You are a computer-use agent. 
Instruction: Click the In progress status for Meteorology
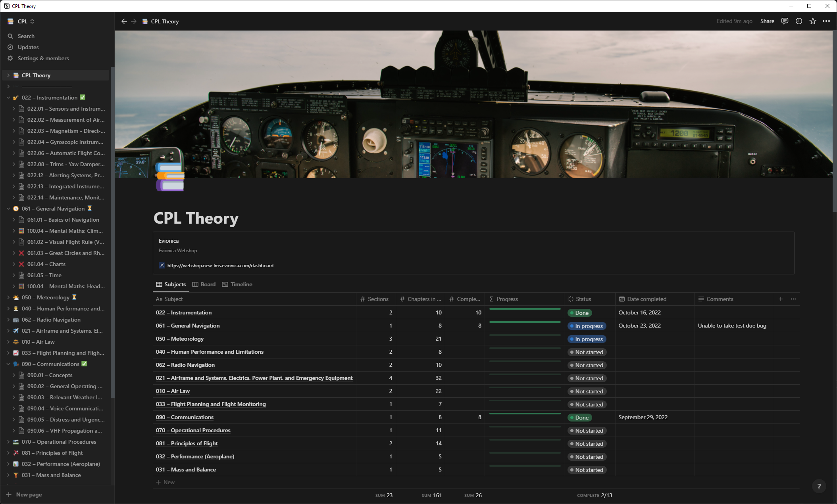click(x=587, y=339)
